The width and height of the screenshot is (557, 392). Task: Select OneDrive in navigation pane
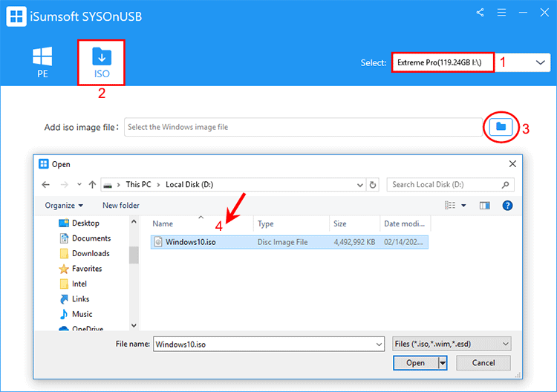[82, 328]
